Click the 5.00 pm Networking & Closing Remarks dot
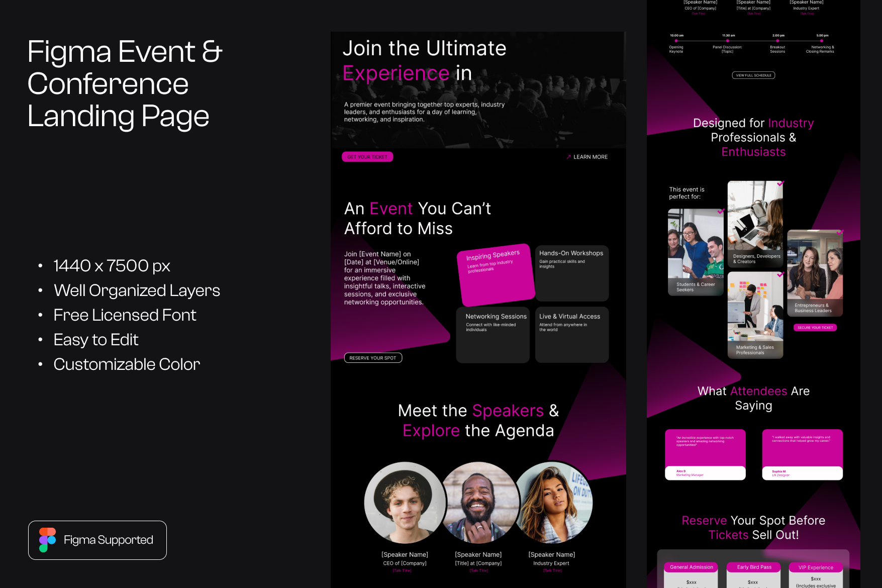The height and width of the screenshot is (588, 882). [x=822, y=41]
